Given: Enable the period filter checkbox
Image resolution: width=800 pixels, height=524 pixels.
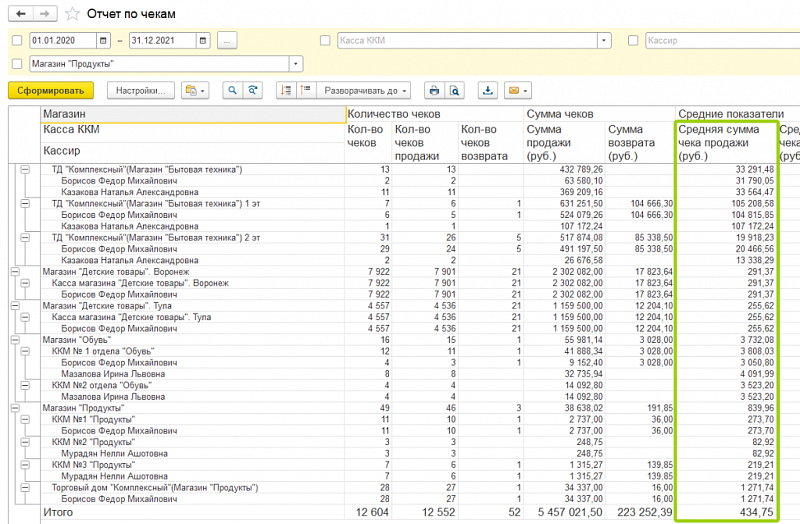Looking at the screenshot, I should 16,41.
